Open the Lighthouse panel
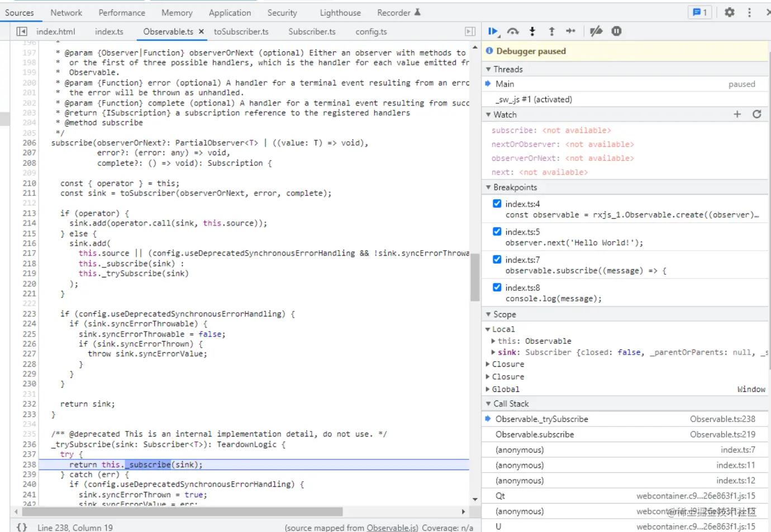771x532 pixels. (x=340, y=12)
